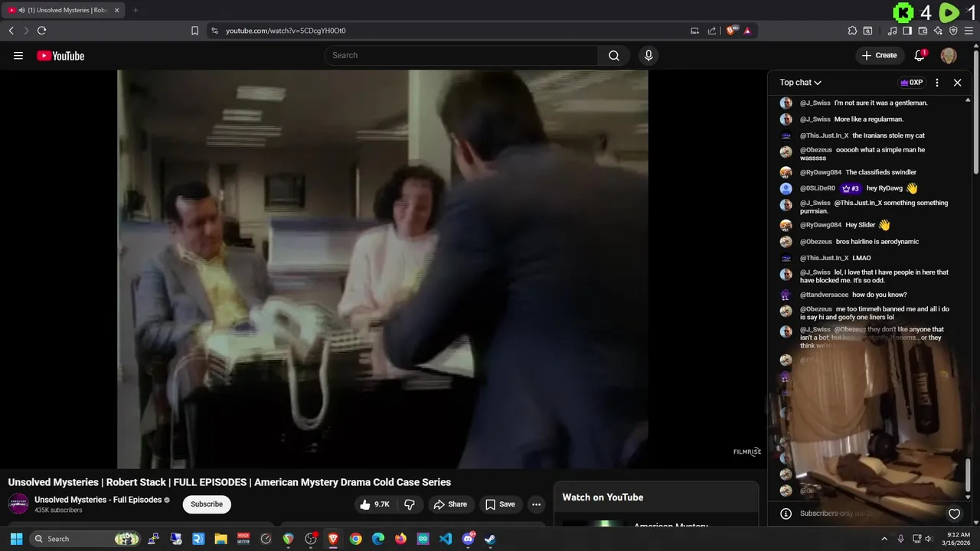The width and height of the screenshot is (980, 551).
Task: Open Unsolved Mysteries - Full Episodes channel name
Action: coord(98,500)
